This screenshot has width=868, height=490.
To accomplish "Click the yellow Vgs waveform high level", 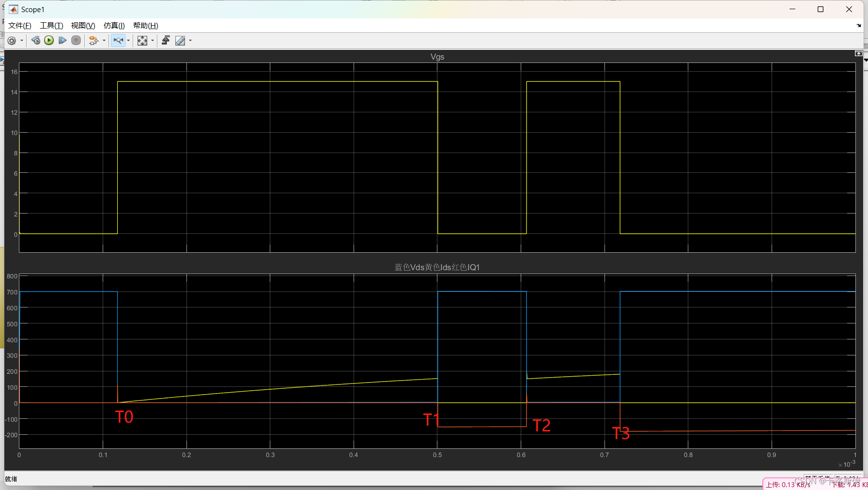I will (x=278, y=81).
